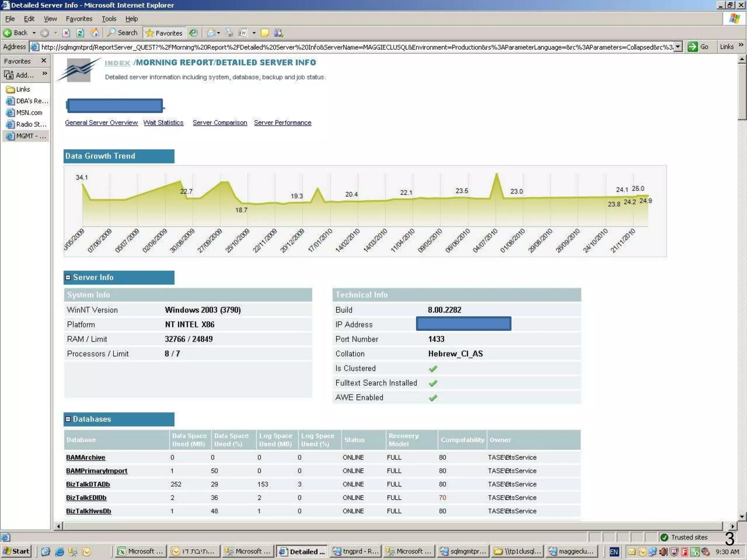Click the Research binoculars icon
This screenshot has height=560, width=747.
point(278,33)
